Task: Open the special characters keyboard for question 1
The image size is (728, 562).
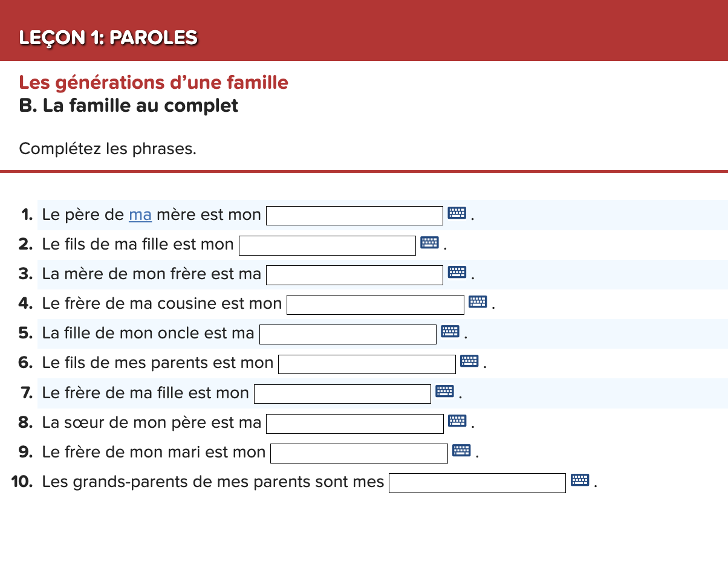Action: click(x=457, y=213)
